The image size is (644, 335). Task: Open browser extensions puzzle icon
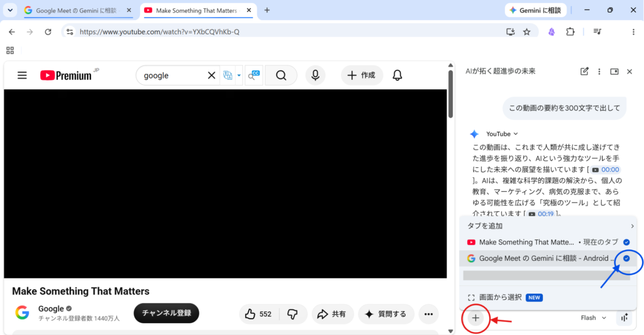point(570,31)
